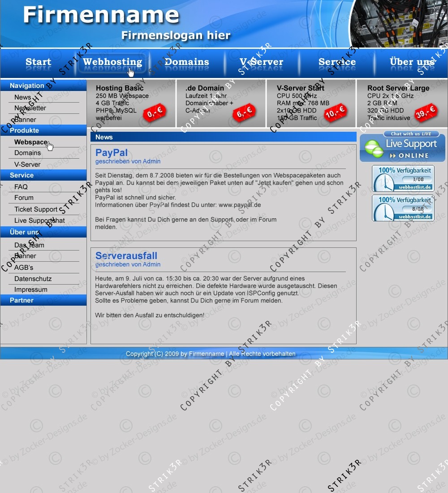Open the Impressum page link
The height and width of the screenshot is (493, 448).
(x=30, y=290)
